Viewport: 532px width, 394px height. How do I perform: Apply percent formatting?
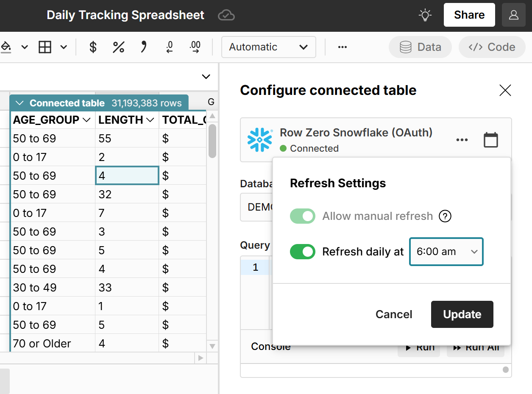tap(118, 47)
